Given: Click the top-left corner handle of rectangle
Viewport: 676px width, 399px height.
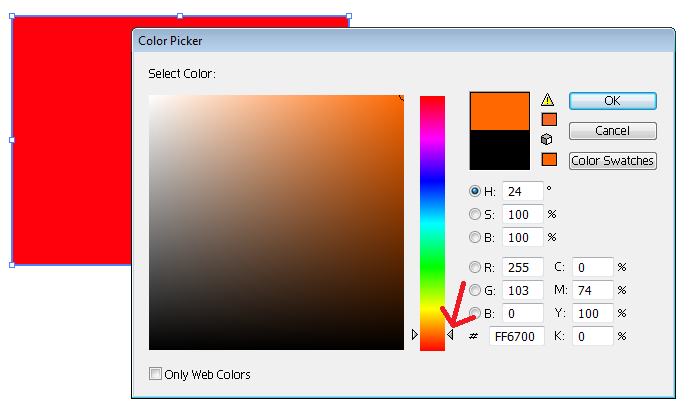Looking at the screenshot, I should (12, 16).
